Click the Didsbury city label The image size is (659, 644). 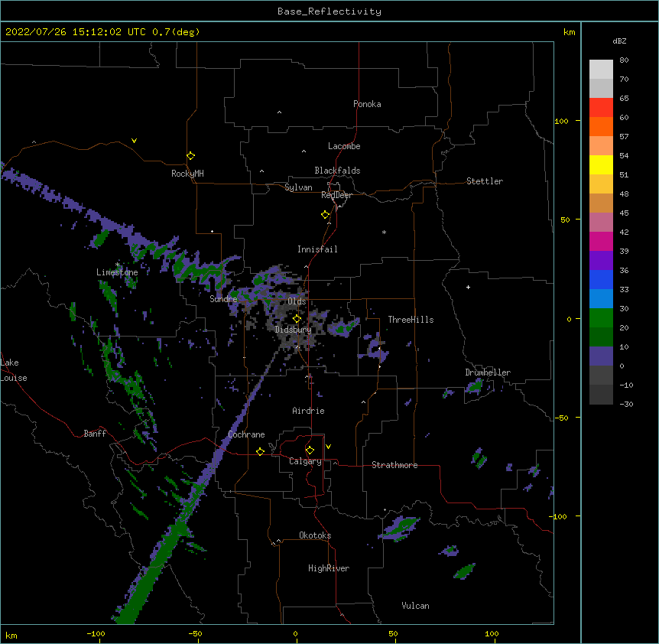click(x=294, y=330)
